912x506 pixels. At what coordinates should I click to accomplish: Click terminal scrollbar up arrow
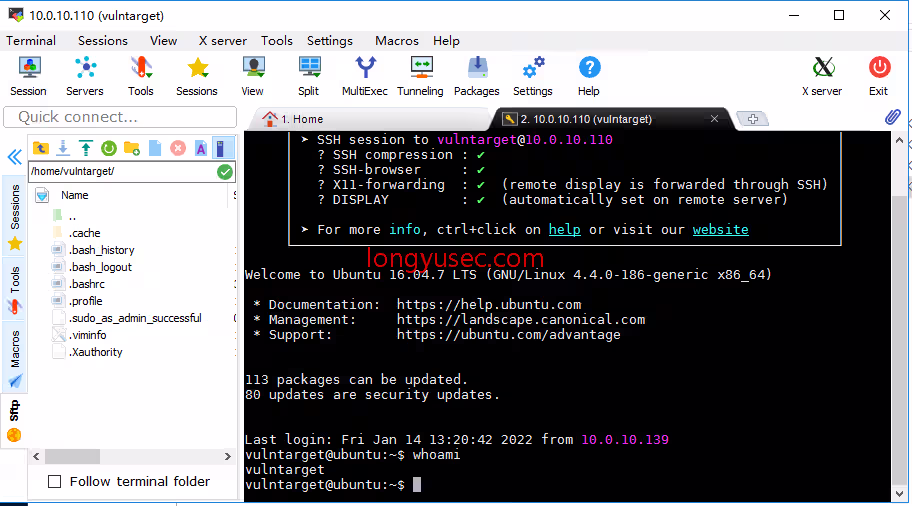click(899, 140)
